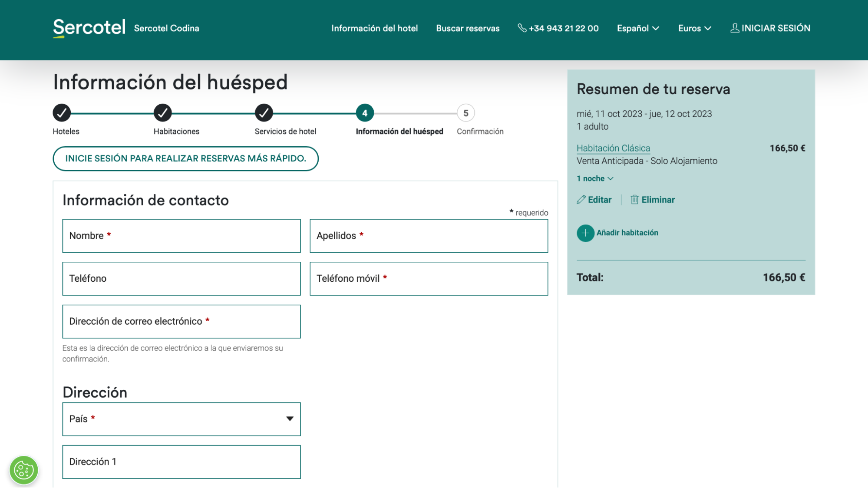Click Eliminar link text
The image size is (868, 488).
[658, 200]
